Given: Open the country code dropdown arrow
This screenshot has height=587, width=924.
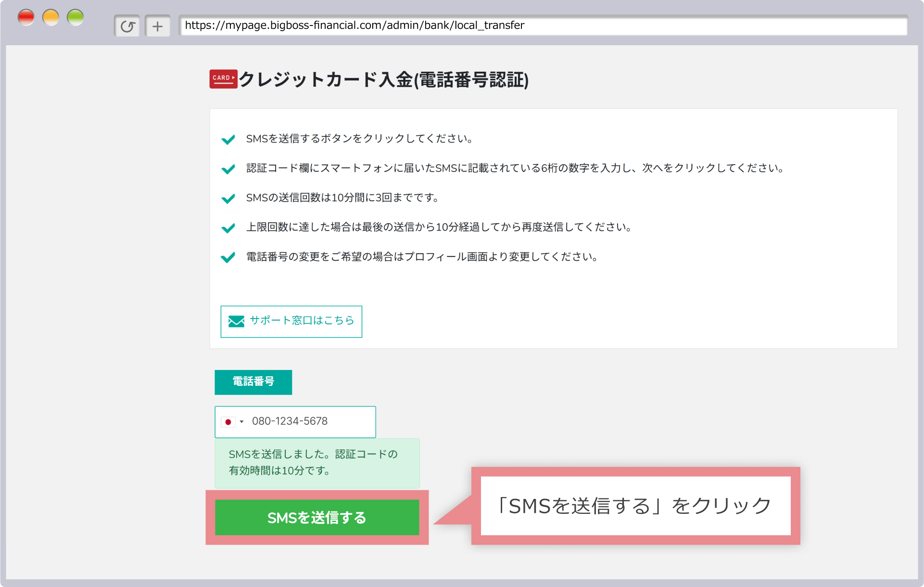Looking at the screenshot, I should pyautogui.click(x=241, y=422).
